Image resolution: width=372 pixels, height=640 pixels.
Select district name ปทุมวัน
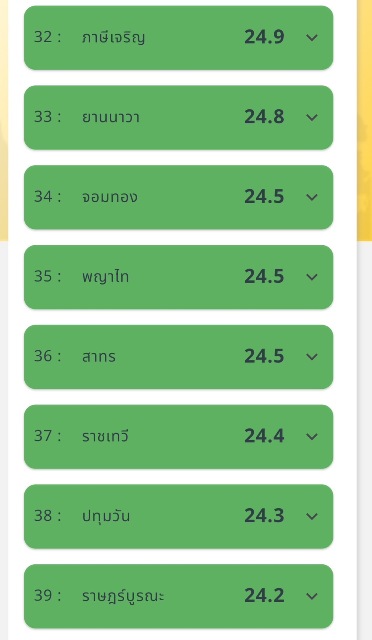pos(106,516)
